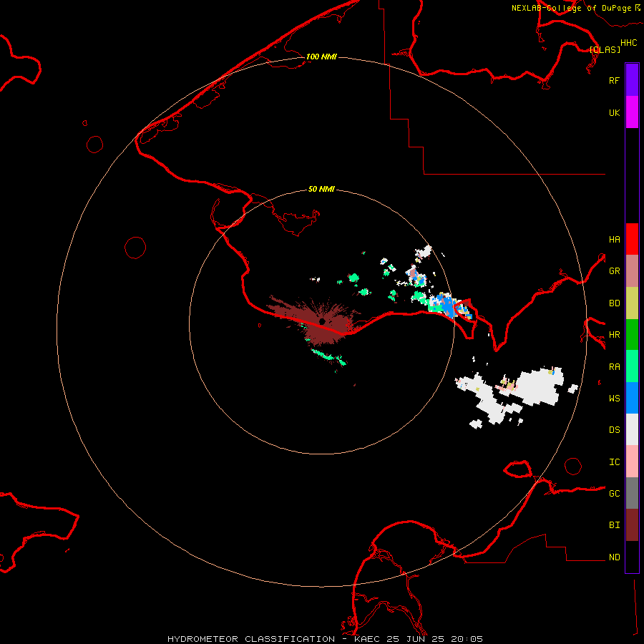Click the WS legend label
The image size is (644, 644).
(614, 398)
